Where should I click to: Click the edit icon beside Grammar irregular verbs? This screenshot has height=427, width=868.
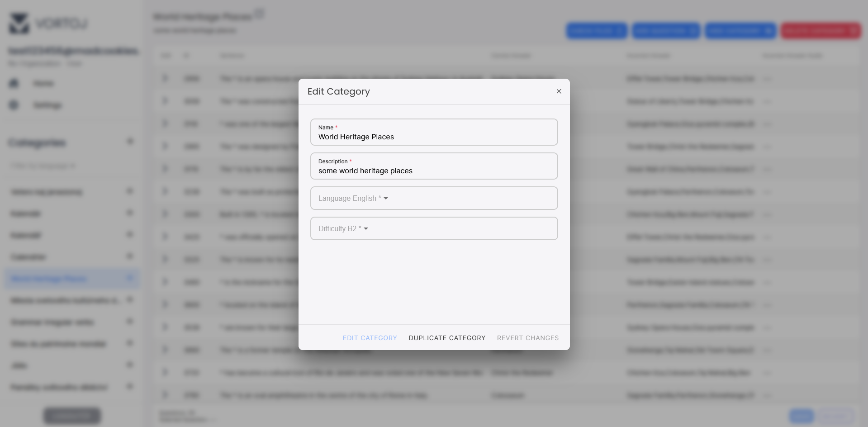tap(130, 322)
